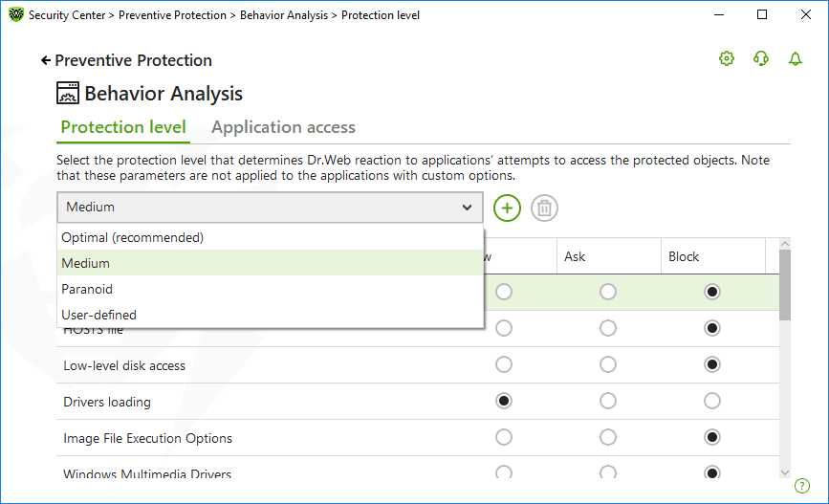Click the green add-profile plus icon
829x504 pixels.
[x=507, y=208]
